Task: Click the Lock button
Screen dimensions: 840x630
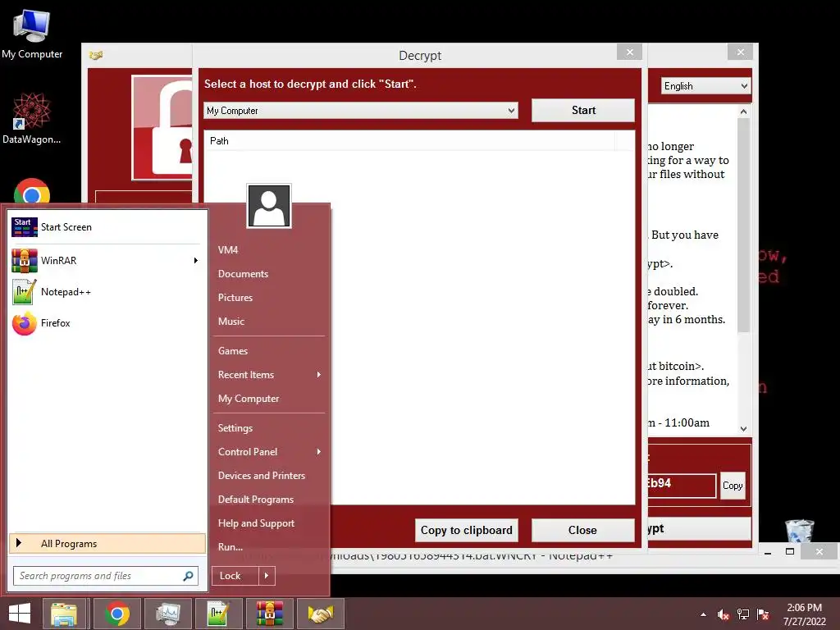Action: click(x=235, y=576)
